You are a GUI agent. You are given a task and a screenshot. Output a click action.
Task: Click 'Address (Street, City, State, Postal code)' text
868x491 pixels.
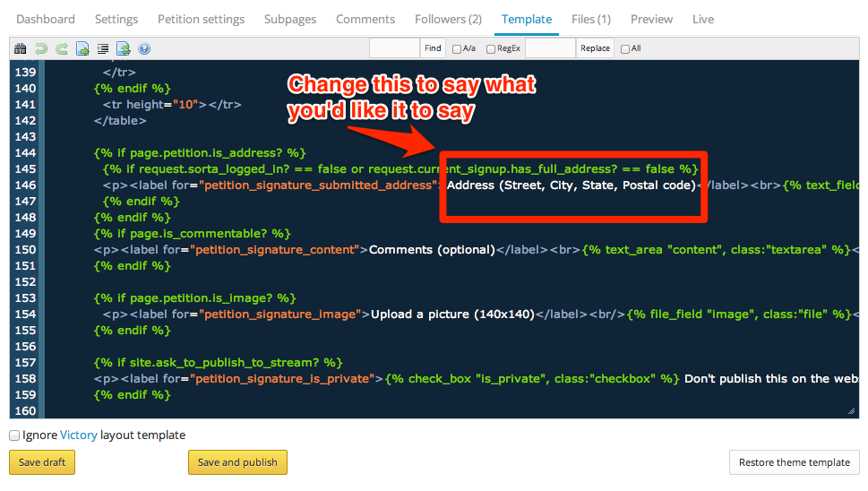572,185
